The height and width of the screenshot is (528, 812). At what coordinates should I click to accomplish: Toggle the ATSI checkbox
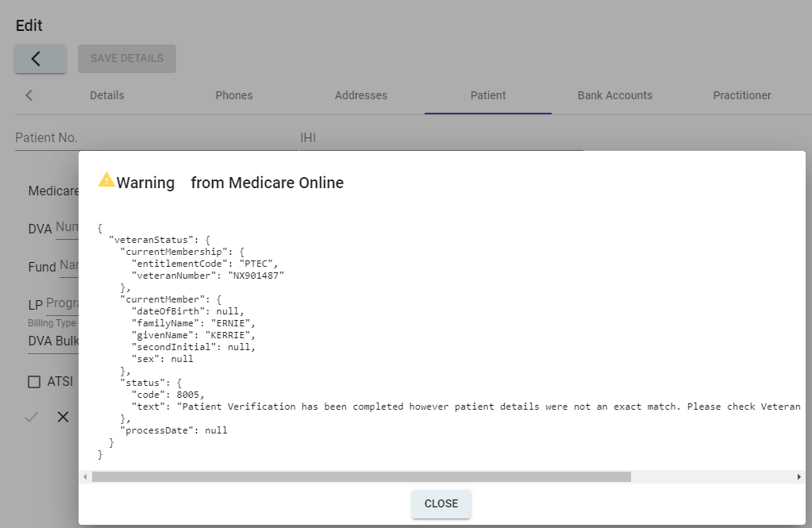(34, 382)
